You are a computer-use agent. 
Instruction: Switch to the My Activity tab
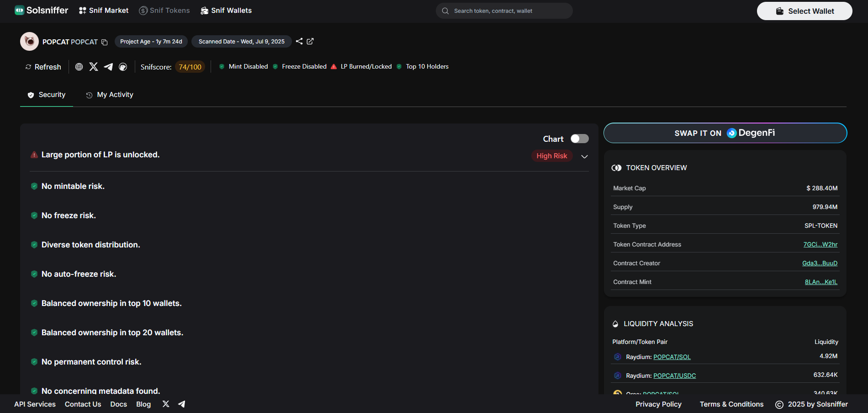(110, 95)
